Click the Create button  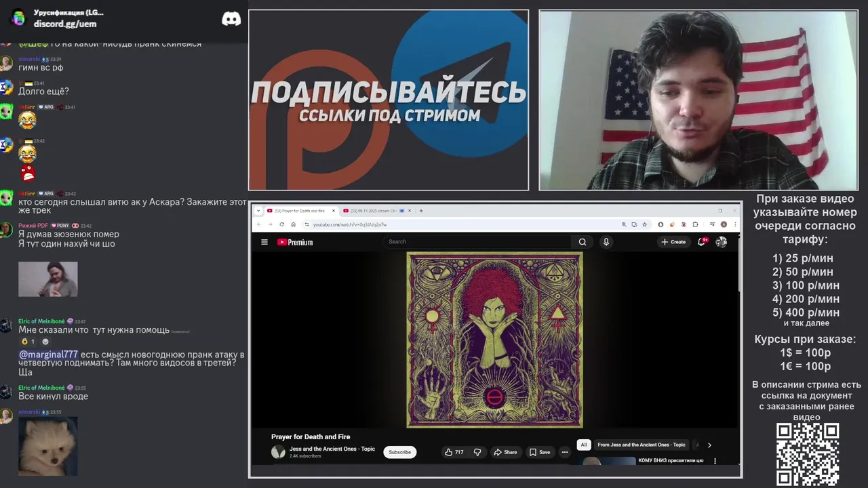click(x=673, y=242)
